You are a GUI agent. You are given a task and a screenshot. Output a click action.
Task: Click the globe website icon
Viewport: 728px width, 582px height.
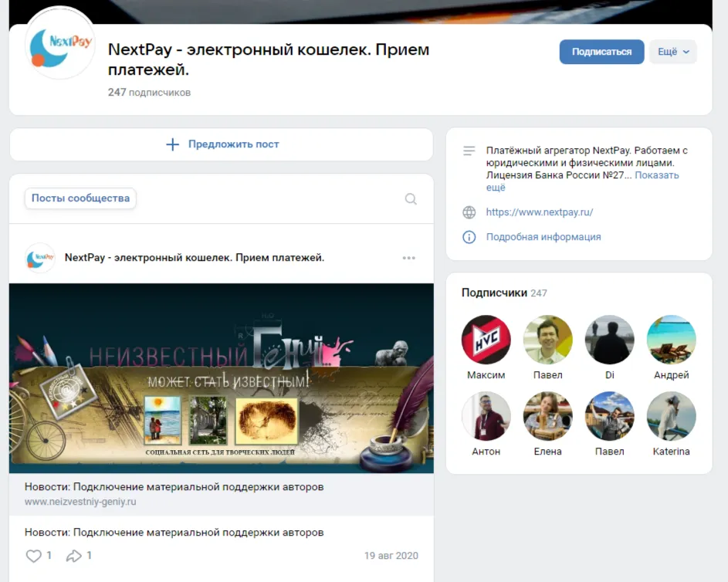click(469, 212)
